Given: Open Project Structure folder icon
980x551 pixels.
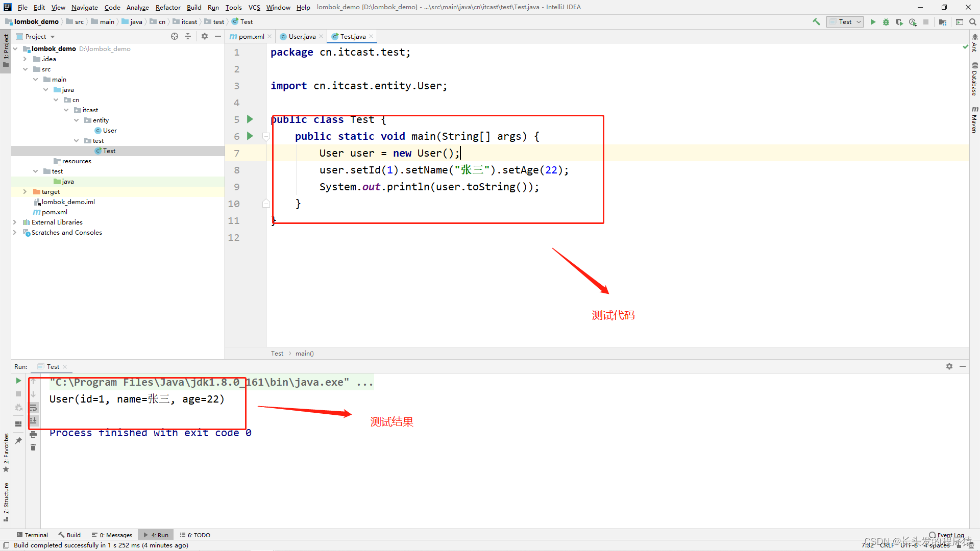Looking at the screenshot, I should click(943, 22).
